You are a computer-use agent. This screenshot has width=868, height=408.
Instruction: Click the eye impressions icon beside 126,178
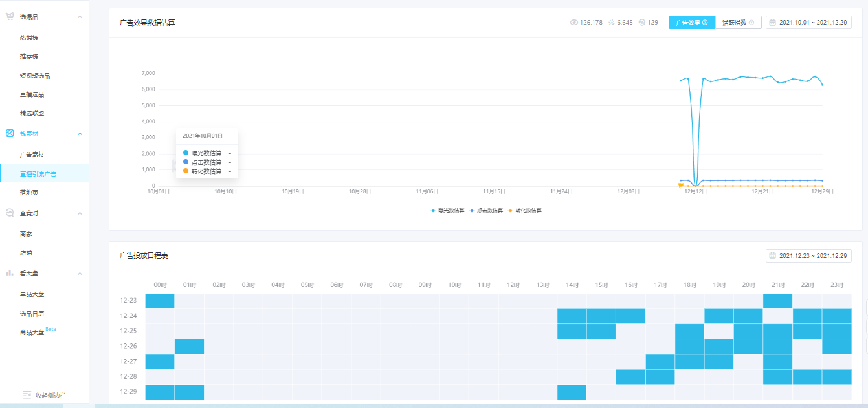click(573, 23)
